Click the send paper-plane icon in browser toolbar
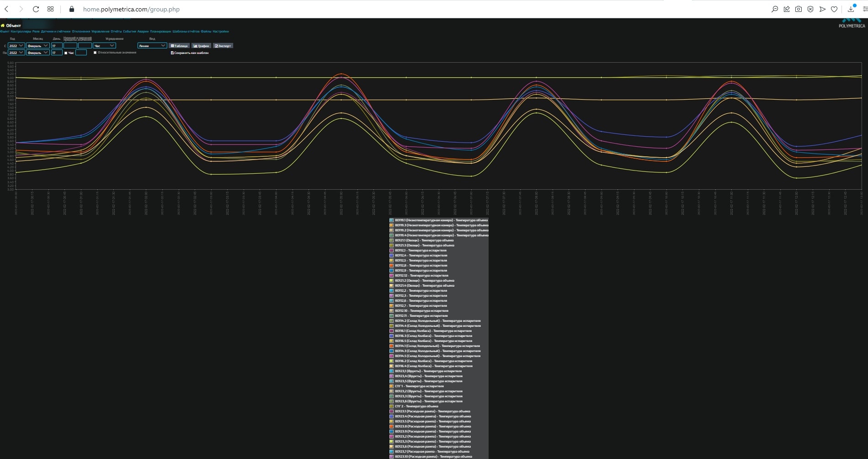This screenshot has width=868, height=459. point(822,9)
